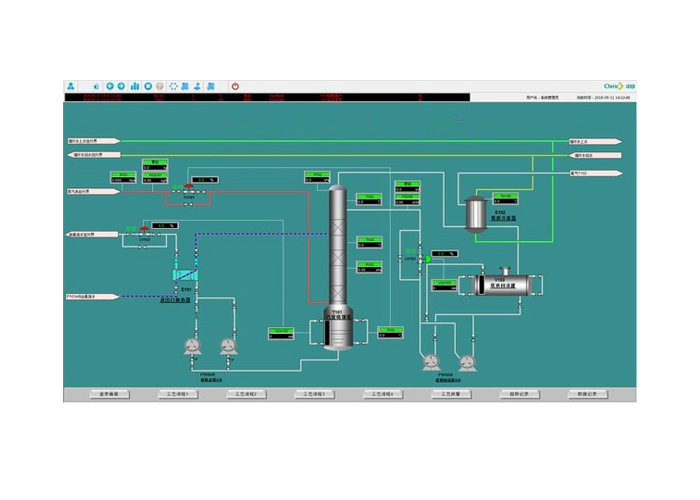
Task: Click the percent output box beside LV103
Action: [445, 254]
